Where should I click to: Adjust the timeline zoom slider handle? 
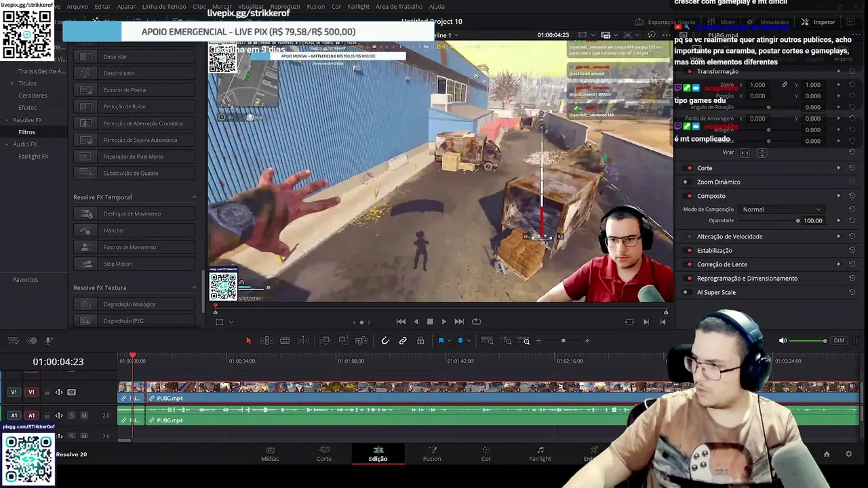[563, 341]
